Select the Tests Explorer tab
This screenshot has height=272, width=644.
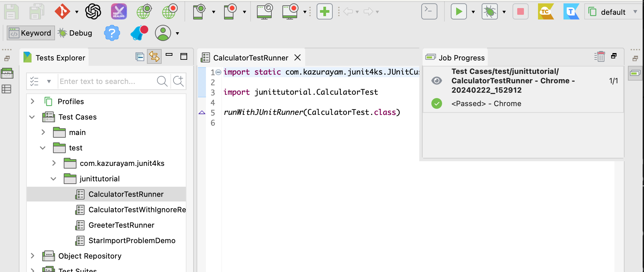[54, 58]
